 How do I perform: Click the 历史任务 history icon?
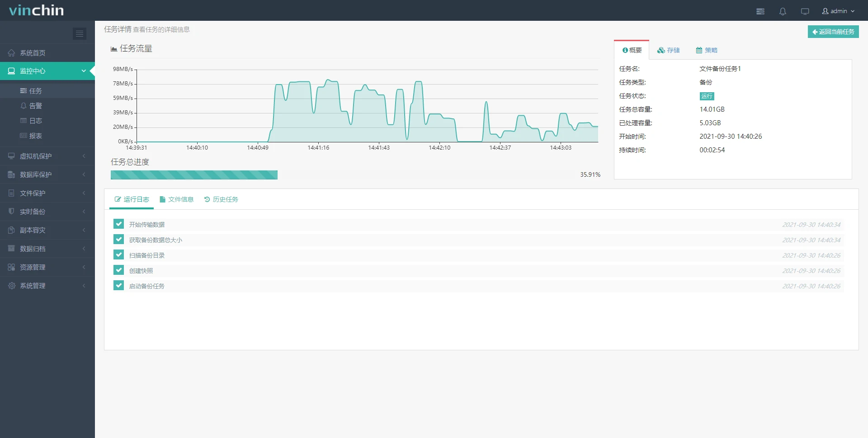coord(207,199)
